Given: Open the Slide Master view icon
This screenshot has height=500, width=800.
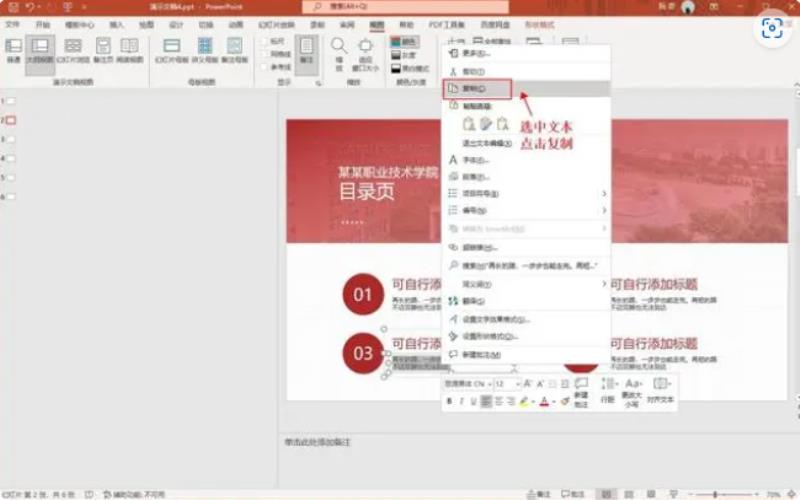Looking at the screenshot, I should coord(171,50).
